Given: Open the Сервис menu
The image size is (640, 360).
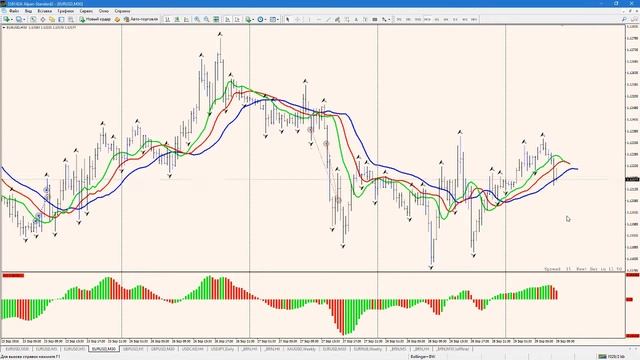Looking at the screenshot, I should pos(86,11).
